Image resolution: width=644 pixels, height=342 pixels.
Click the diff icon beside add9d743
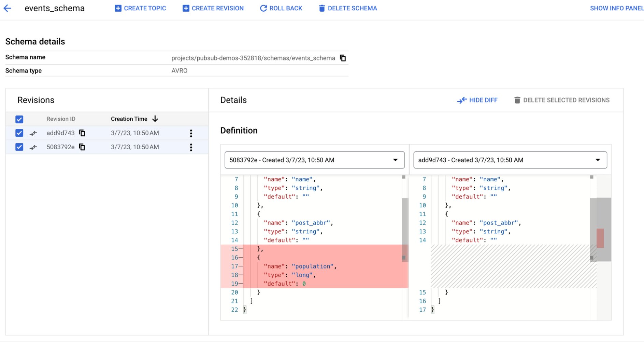coord(33,133)
